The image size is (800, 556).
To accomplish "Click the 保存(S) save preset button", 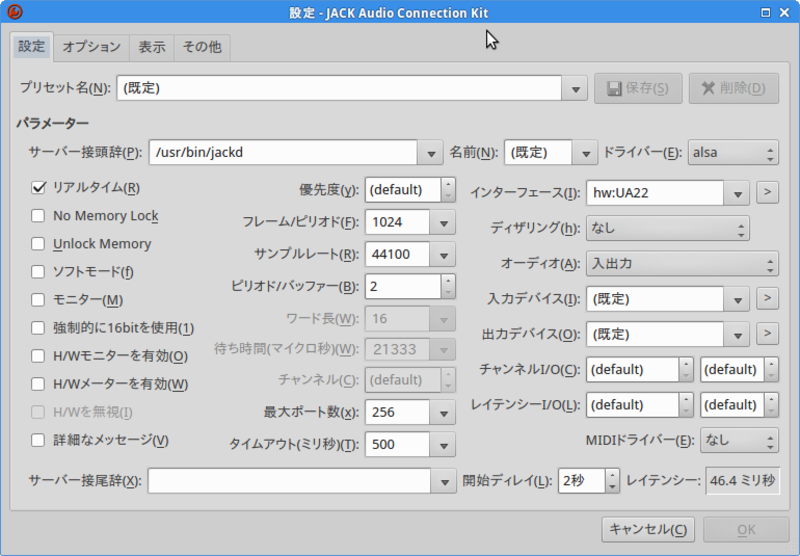I will (638, 88).
